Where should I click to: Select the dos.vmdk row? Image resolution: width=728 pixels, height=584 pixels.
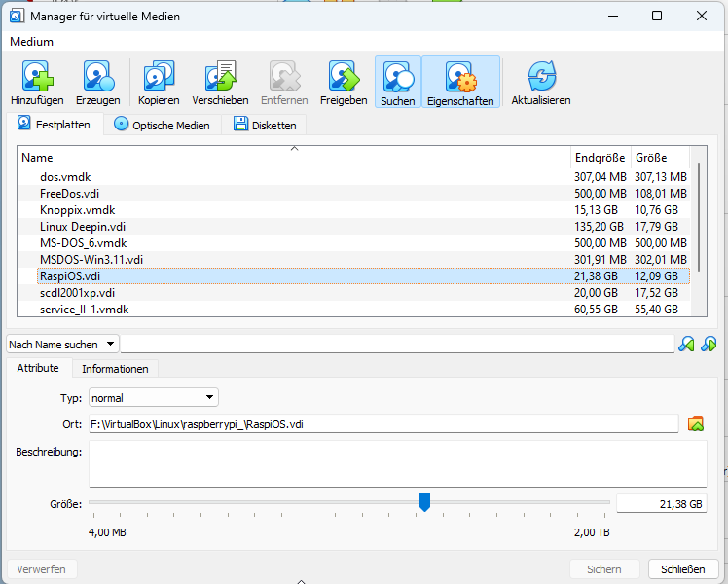(x=354, y=177)
